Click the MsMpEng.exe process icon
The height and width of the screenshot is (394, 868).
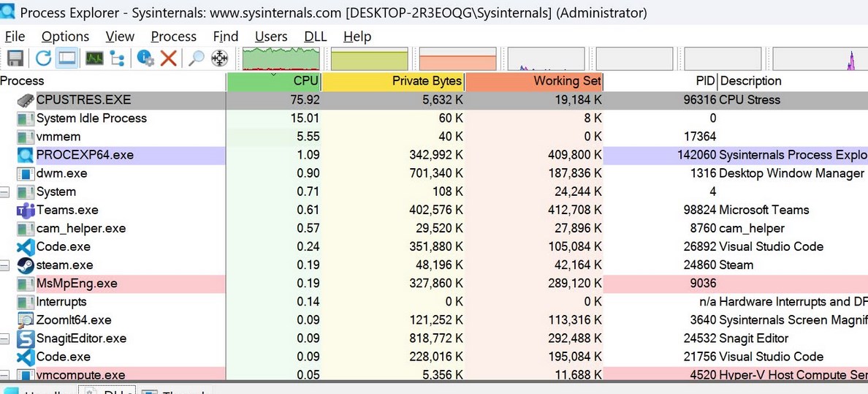[x=26, y=284]
